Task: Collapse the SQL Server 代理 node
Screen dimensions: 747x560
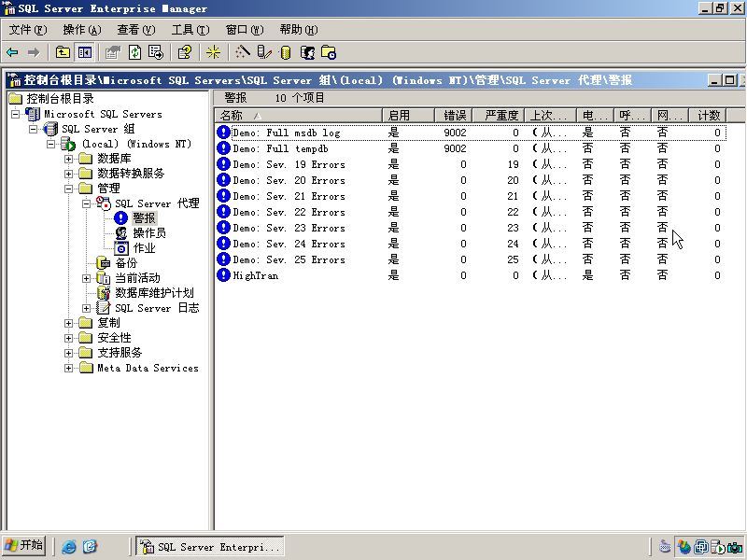Action: pyautogui.click(x=86, y=203)
